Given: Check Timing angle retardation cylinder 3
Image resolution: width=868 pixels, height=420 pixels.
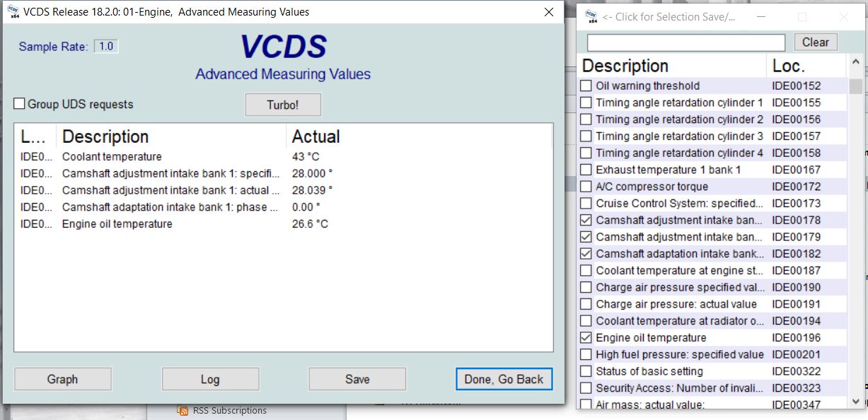Looking at the screenshot, I should (x=586, y=136).
